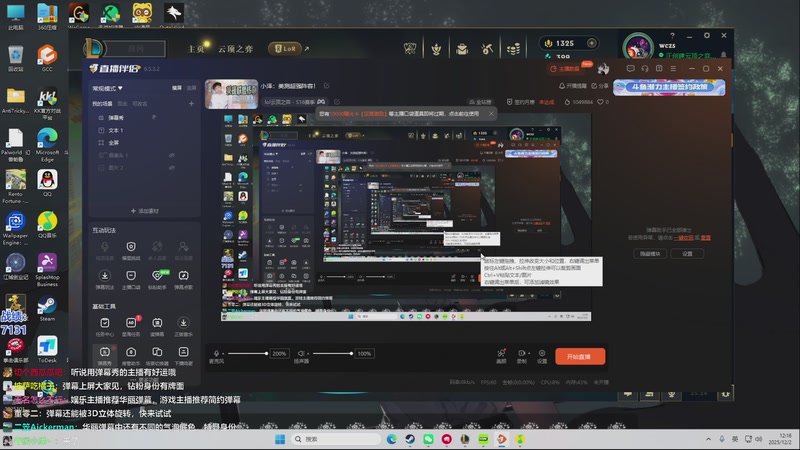Image resolution: width=800 pixels, height=450 pixels.
Task: Open the 弹幕点歌 song request tool
Action: pos(183,280)
